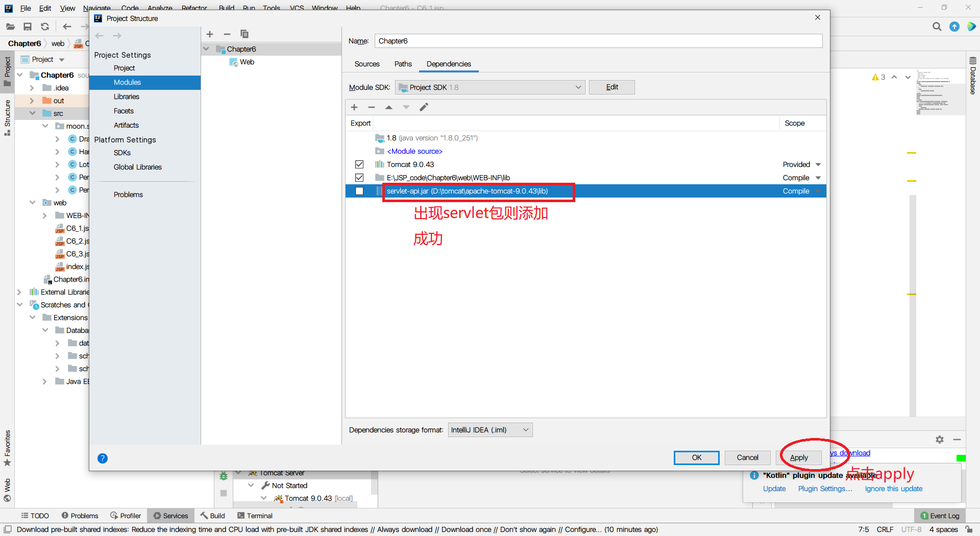Open help via the question mark icon
The height and width of the screenshot is (536, 980).
(103, 458)
